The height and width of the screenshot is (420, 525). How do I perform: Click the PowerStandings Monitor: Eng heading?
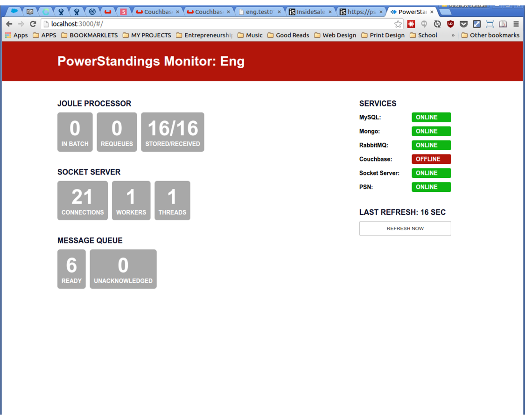151,61
